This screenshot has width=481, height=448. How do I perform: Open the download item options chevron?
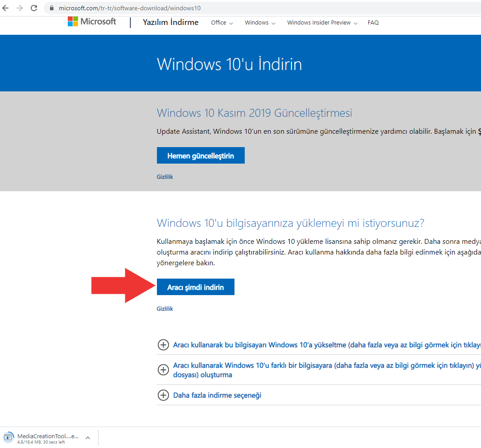[88, 437]
